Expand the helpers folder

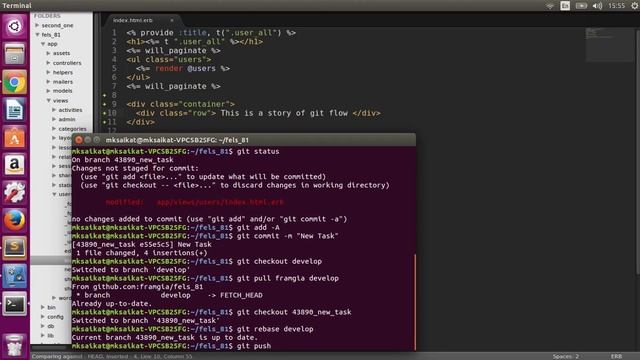pyautogui.click(x=48, y=72)
